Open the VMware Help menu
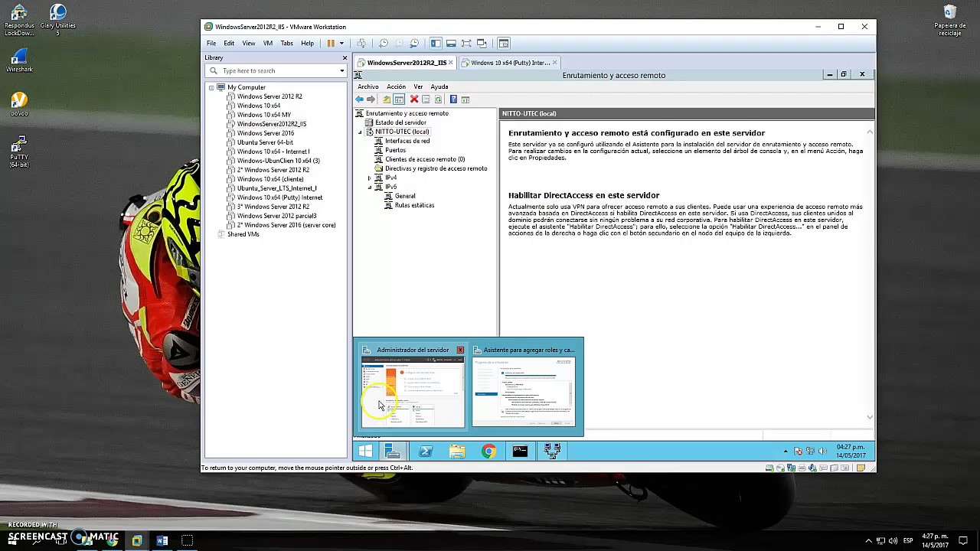 point(307,44)
